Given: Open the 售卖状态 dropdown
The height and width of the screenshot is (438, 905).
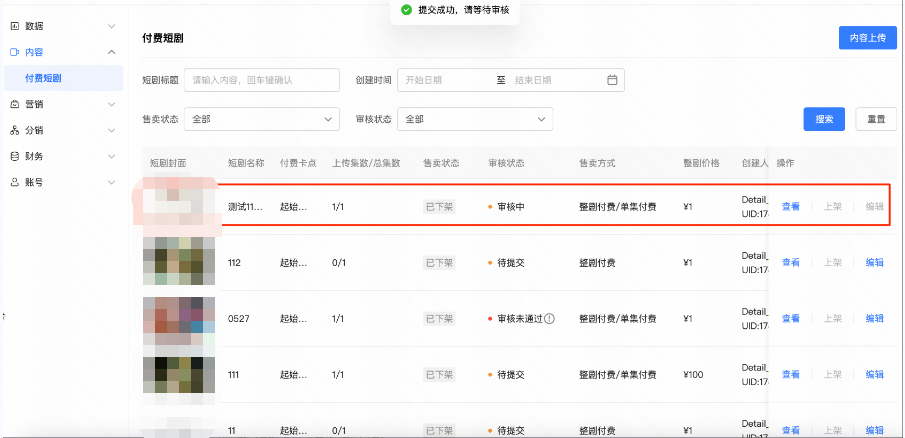Looking at the screenshot, I should [261, 119].
